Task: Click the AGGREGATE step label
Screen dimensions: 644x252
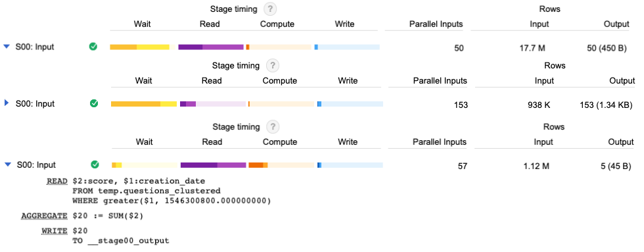Action: click(x=43, y=216)
